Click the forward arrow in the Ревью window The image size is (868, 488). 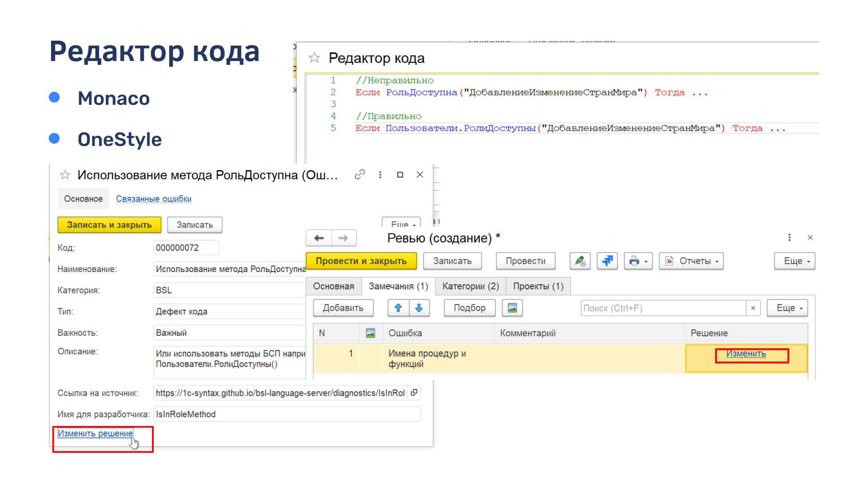pyautogui.click(x=344, y=238)
